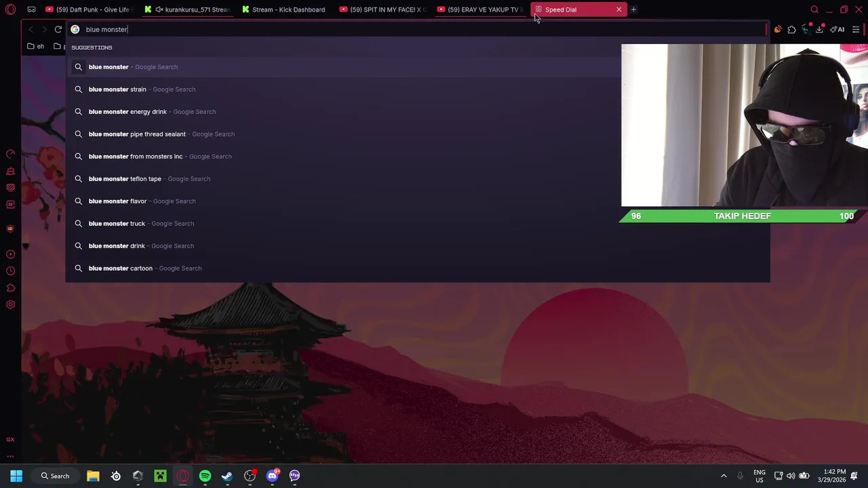This screenshot has width=868, height=488.
Task: Choose 'blue monster teflon tape' suggestion
Action: tap(418, 178)
